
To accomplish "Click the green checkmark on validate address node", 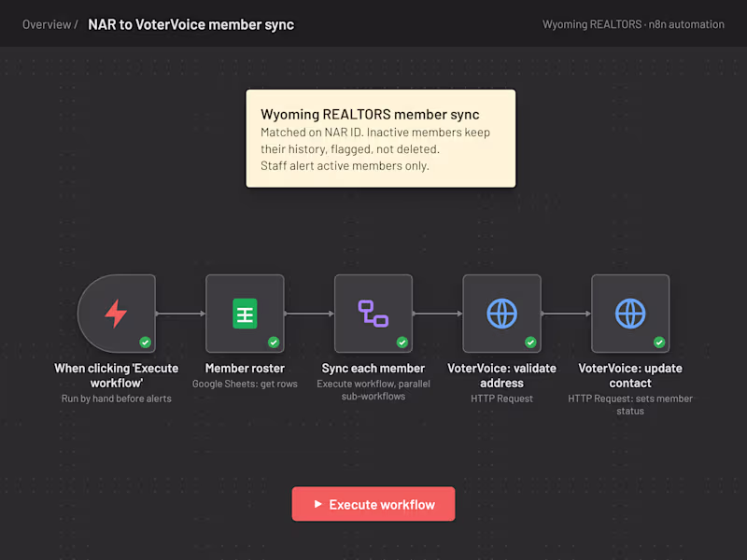I will (530, 342).
